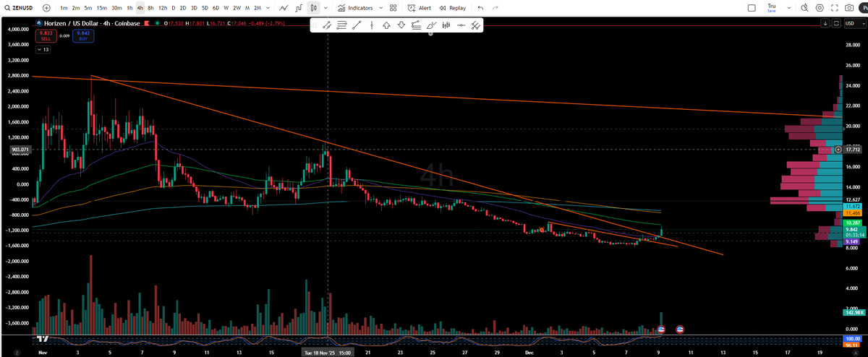Take a chart snapshot camera icon

[x=848, y=8]
